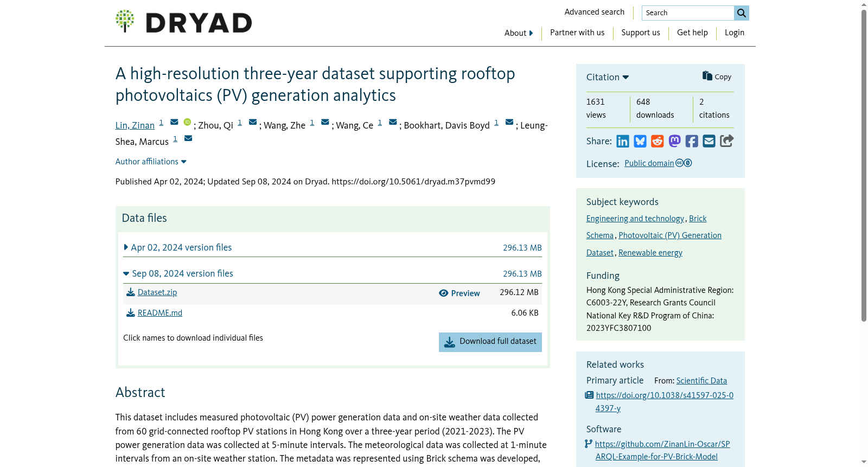Expand Author affiliations
Image resolution: width=868 pixels, height=467 pixels.
coord(151,162)
